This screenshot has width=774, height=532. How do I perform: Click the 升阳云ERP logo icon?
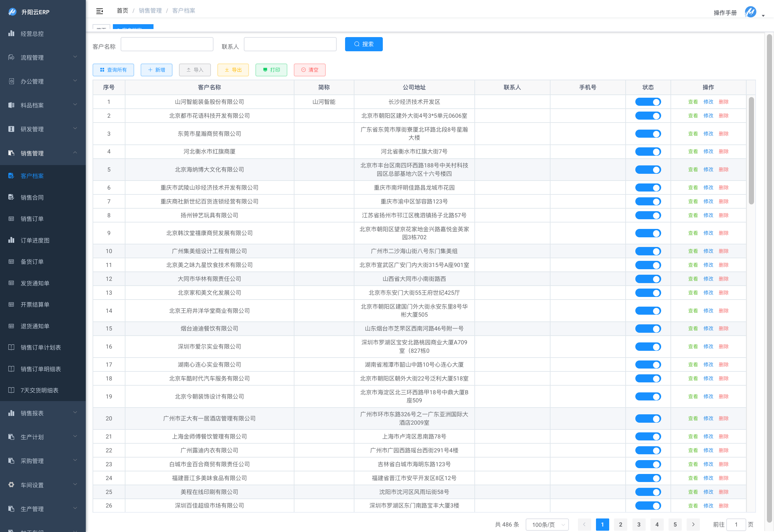(12, 12)
